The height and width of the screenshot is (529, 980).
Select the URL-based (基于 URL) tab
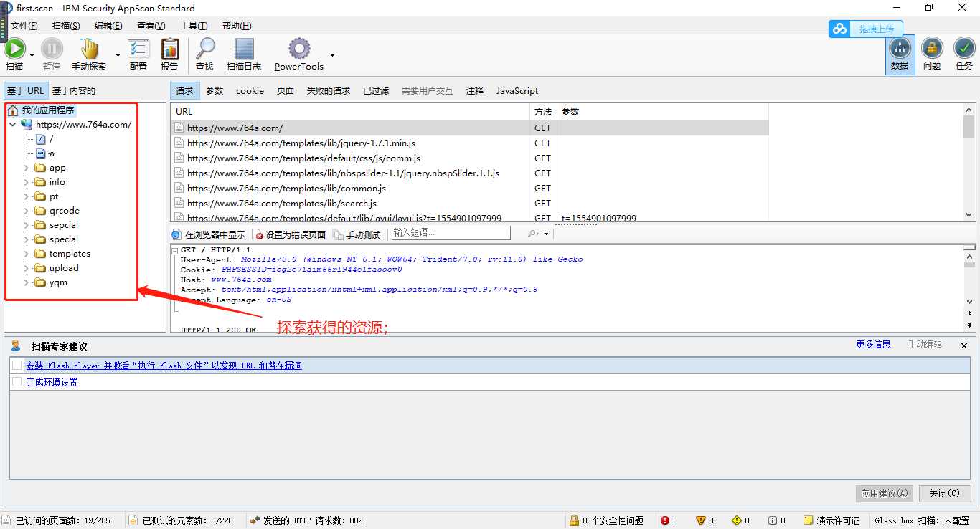[x=26, y=91]
